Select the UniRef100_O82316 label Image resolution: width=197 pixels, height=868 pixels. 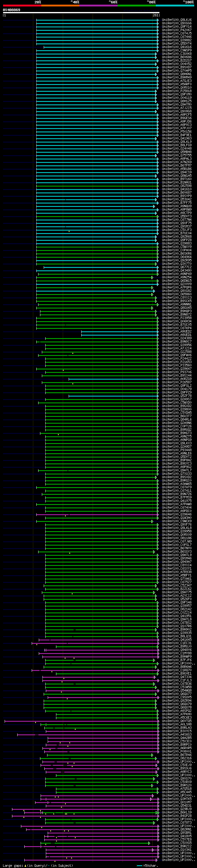[x=177, y=758]
